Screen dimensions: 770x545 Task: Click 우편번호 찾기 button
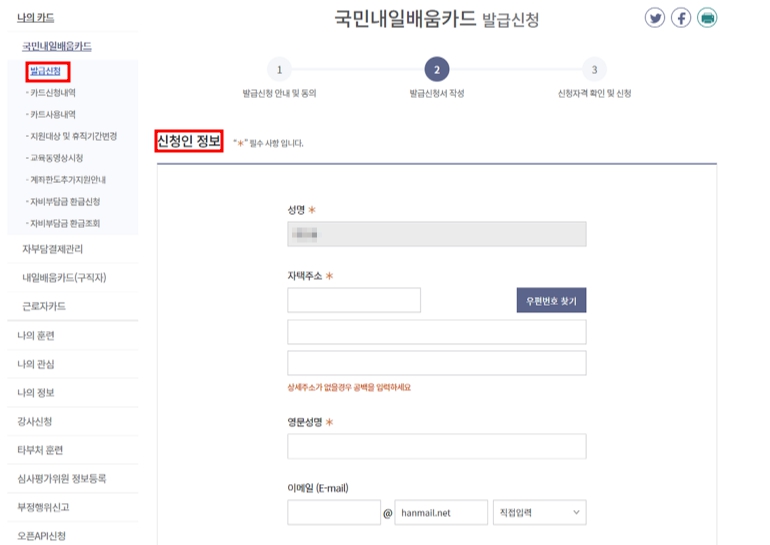[x=551, y=300]
